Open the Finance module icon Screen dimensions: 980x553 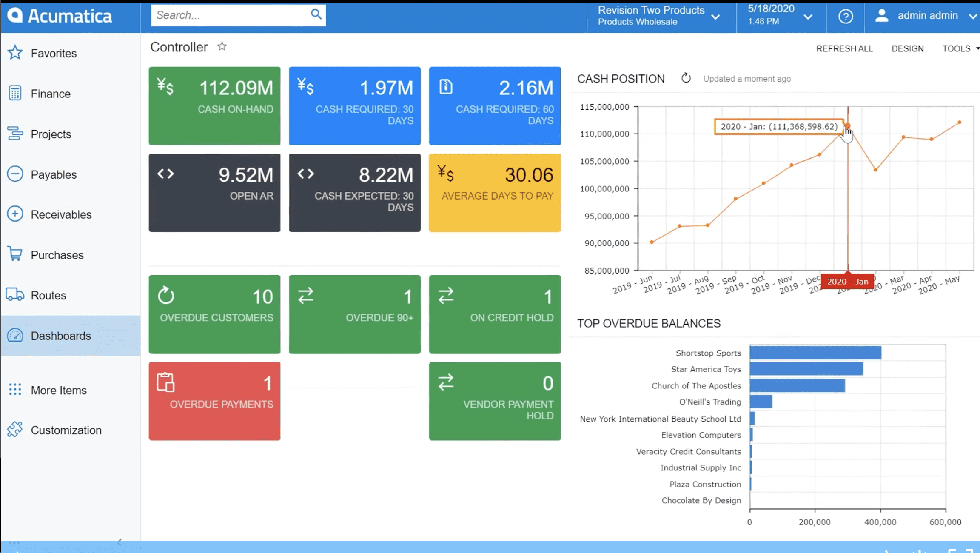tap(15, 93)
